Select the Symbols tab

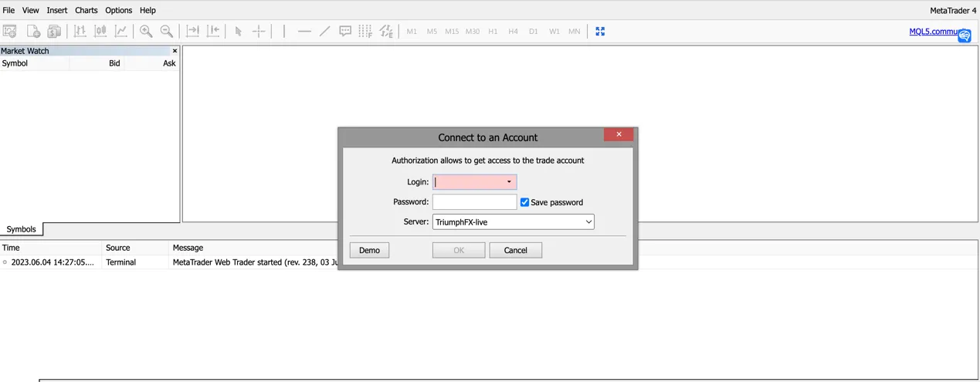(22, 229)
